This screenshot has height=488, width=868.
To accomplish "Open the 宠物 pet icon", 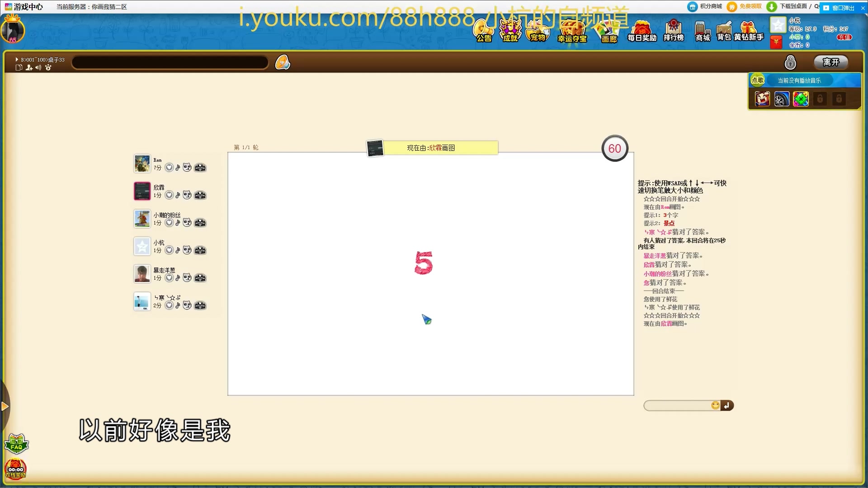I will point(538,31).
